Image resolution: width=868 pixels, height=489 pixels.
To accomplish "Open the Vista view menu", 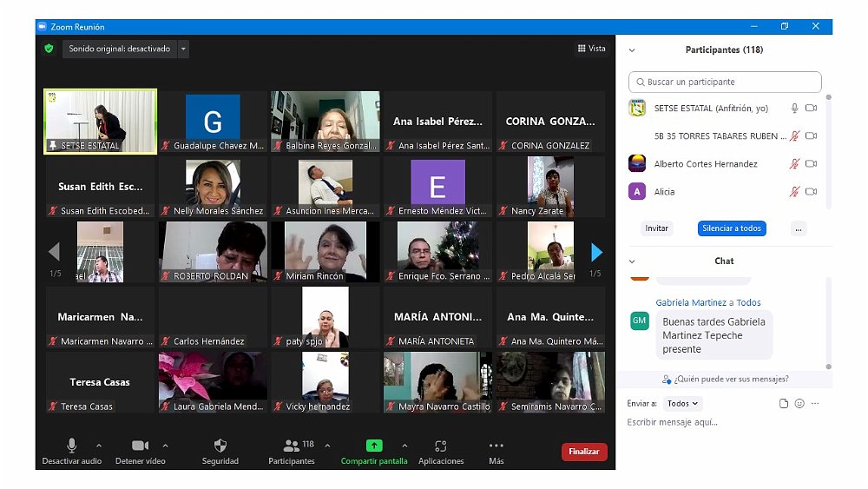I will (592, 49).
